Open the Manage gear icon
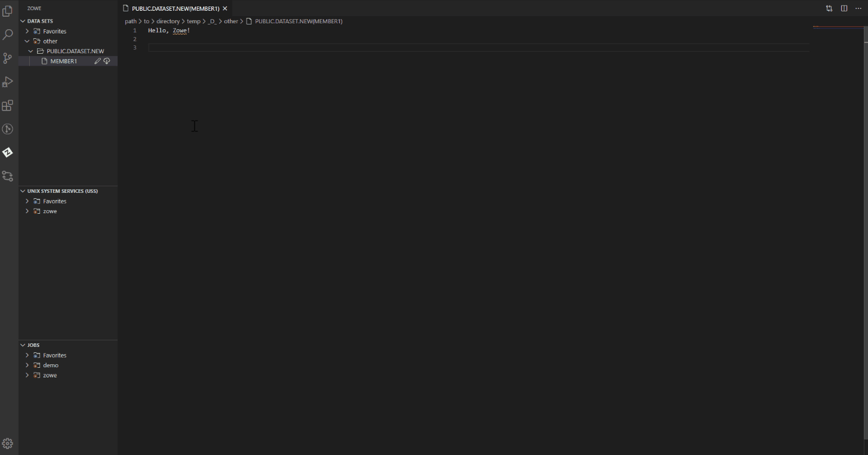The width and height of the screenshot is (868, 455). click(8, 443)
